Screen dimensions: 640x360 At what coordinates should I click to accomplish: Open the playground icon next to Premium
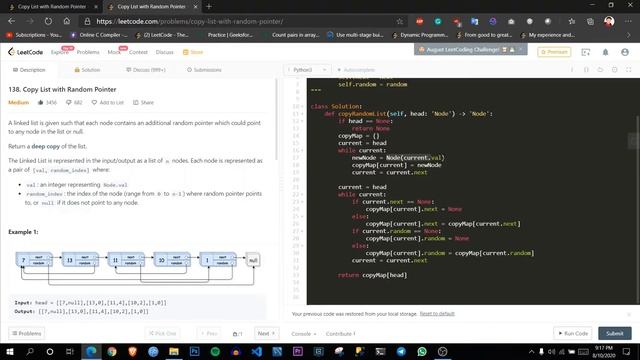click(x=586, y=52)
